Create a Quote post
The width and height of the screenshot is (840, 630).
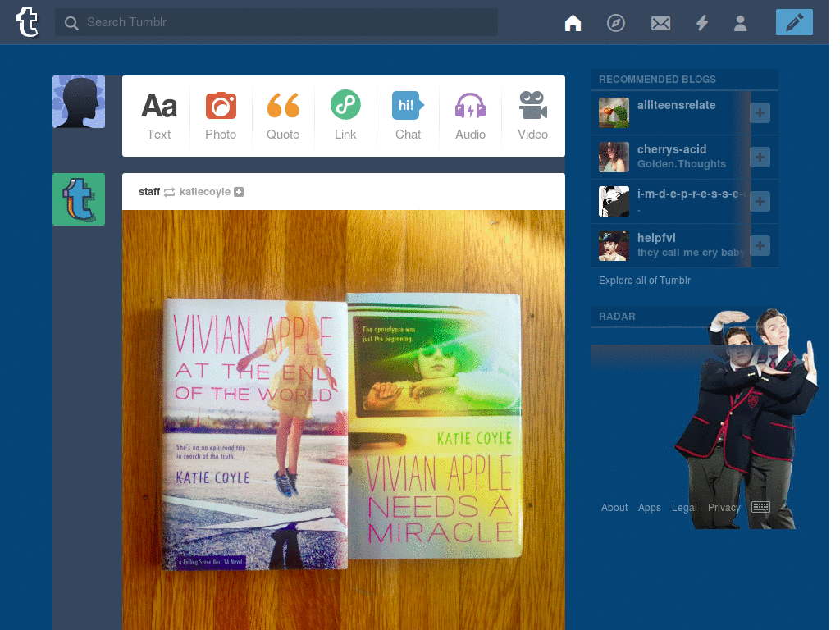[283, 116]
